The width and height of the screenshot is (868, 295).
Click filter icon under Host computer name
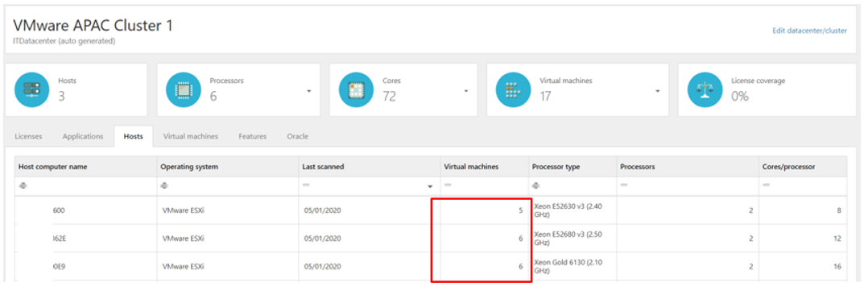tap(23, 185)
